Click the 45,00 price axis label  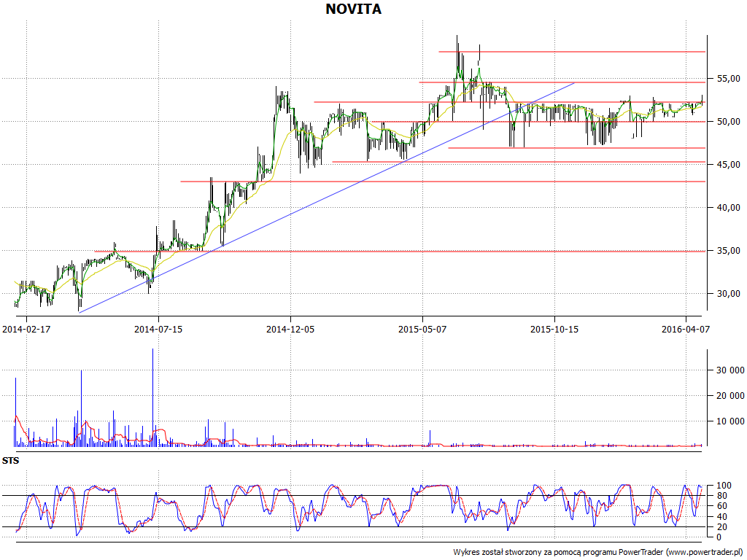pos(727,164)
